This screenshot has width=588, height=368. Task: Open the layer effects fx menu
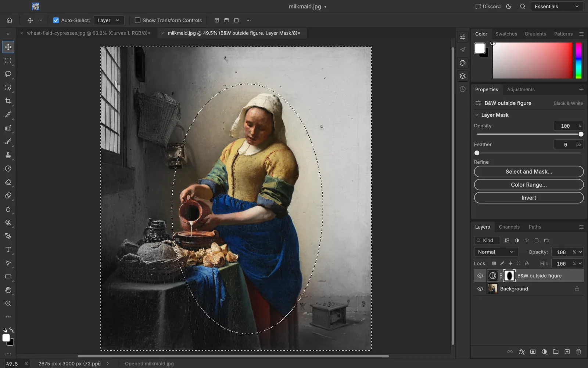click(x=521, y=352)
